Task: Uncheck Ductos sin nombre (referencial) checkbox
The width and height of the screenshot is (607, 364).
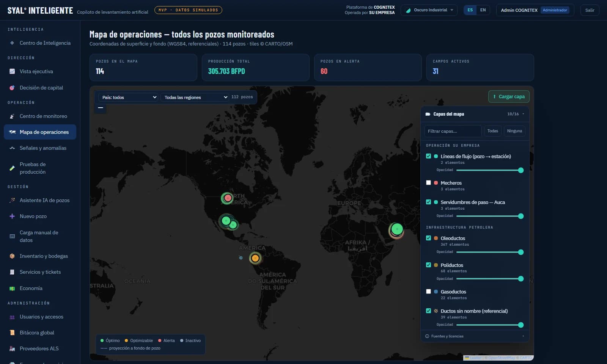Action: pyautogui.click(x=428, y=311)
